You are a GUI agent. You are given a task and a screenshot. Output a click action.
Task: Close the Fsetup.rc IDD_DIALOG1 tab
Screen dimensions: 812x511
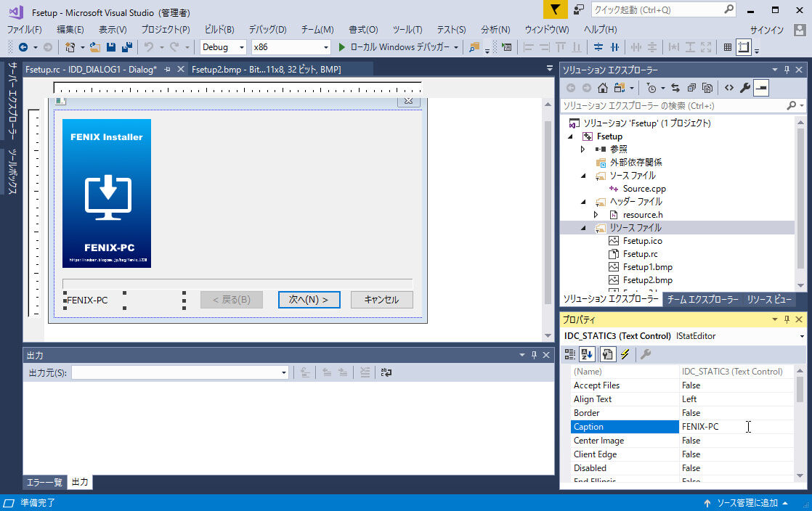point(180,69)
